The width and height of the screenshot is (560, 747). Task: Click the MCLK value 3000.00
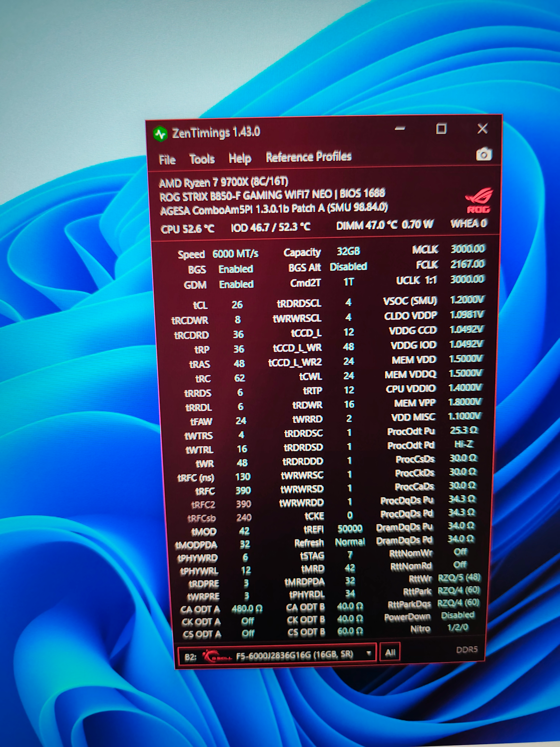pos(468,249)
